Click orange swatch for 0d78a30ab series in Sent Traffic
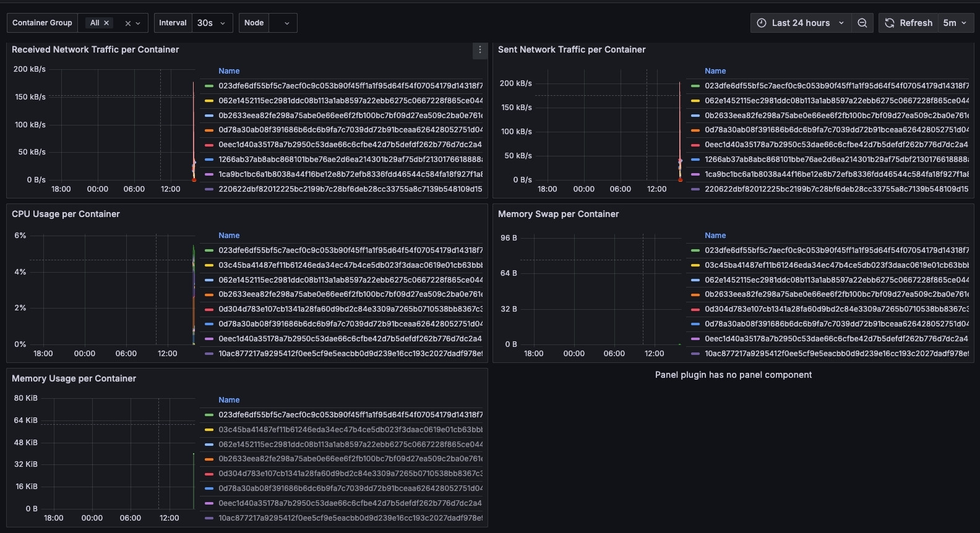The width and height of the screenshot is (980, 533). pyautogui.click(x=695, y=130)
